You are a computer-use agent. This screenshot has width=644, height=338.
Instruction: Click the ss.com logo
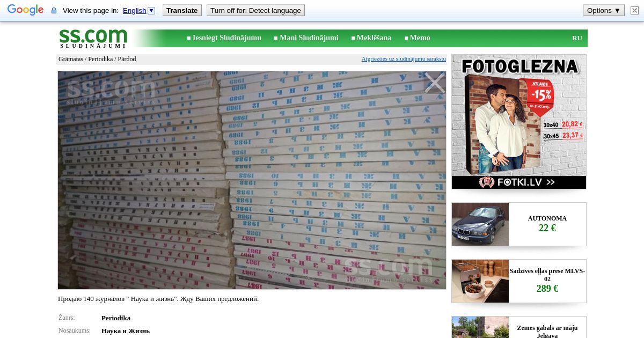coord(93,38)
